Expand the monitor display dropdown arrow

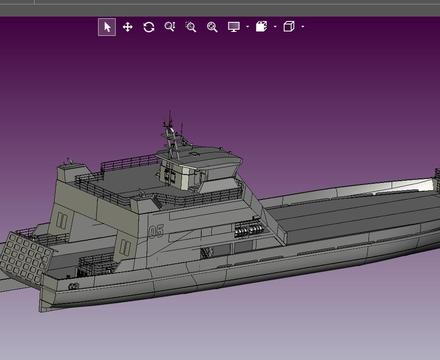click(247, 27)
